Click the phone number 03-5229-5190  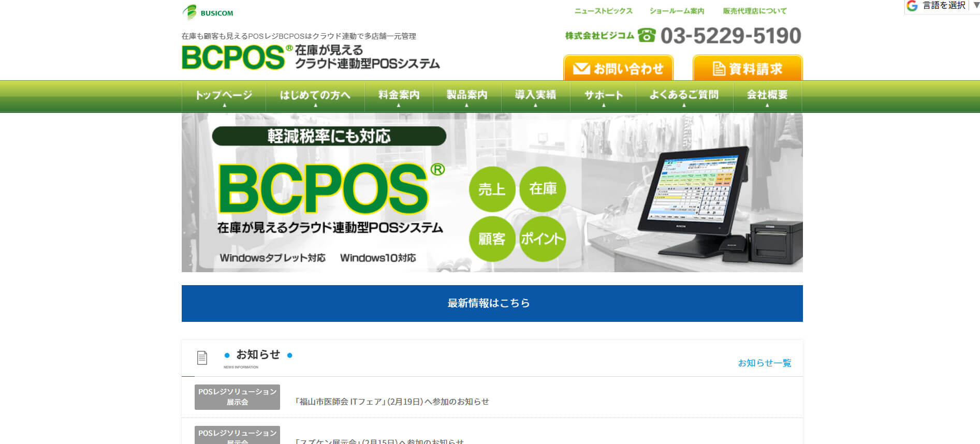tap(730, 36)
